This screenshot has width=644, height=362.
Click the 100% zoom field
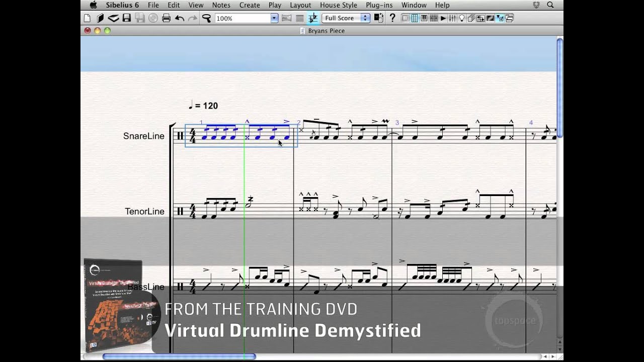pos(243,18)
